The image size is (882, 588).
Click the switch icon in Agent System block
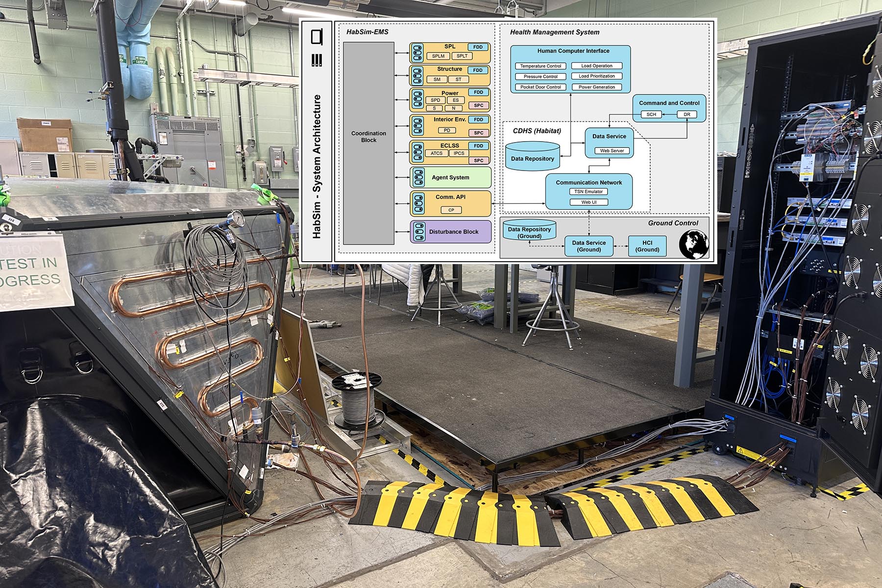[418, 177]
